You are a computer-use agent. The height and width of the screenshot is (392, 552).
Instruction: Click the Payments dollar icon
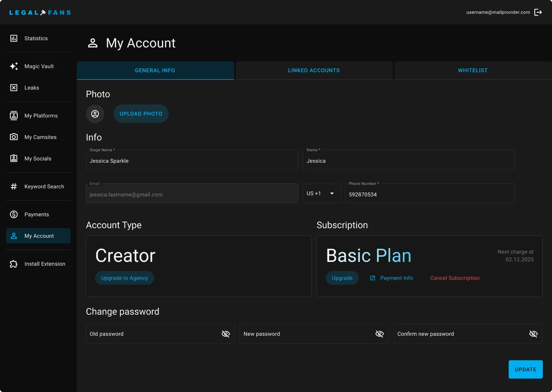pyautogui.click(x=14, y=214)
